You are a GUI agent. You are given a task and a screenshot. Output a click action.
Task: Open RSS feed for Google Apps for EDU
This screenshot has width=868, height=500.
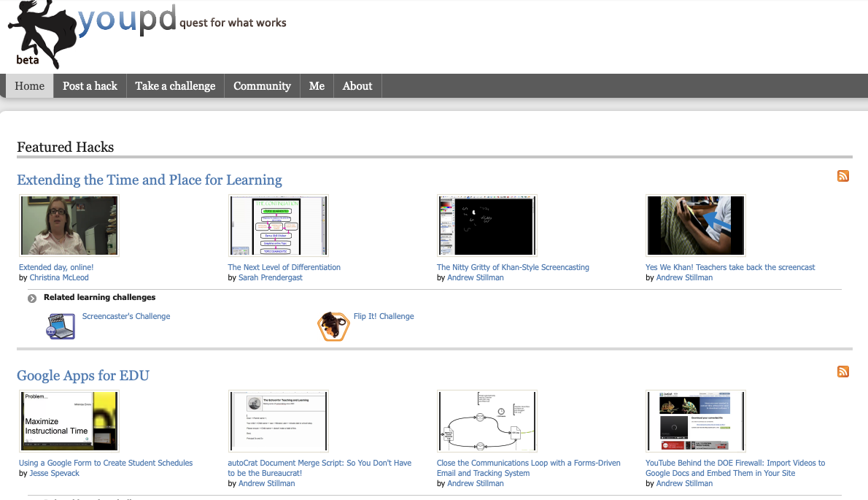click(843, 372)
